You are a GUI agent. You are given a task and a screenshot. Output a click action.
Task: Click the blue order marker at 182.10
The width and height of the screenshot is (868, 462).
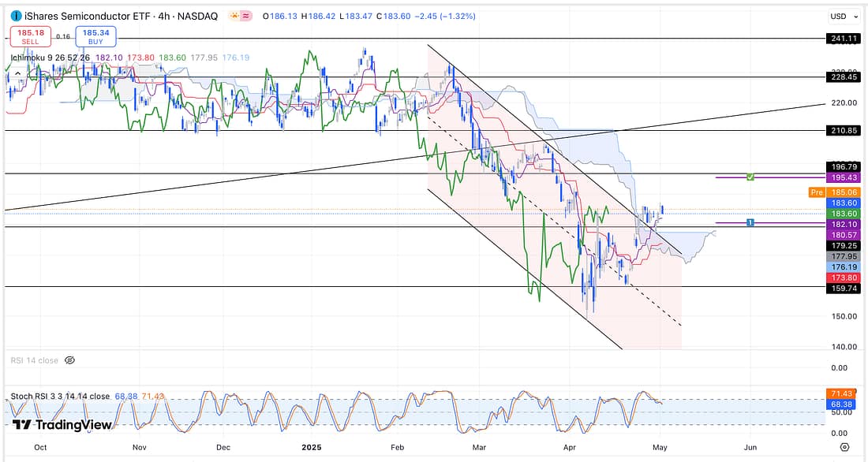750,223
